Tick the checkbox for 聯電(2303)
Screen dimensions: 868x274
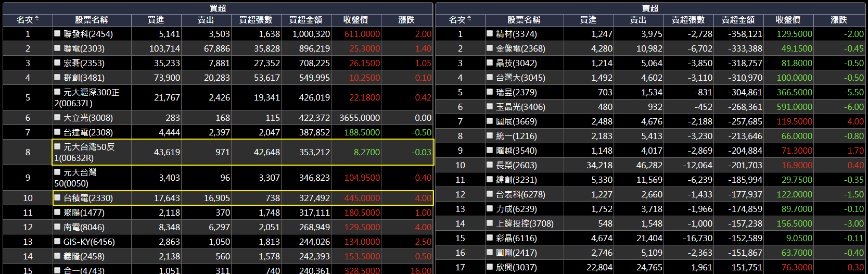[x=57, y=48]
